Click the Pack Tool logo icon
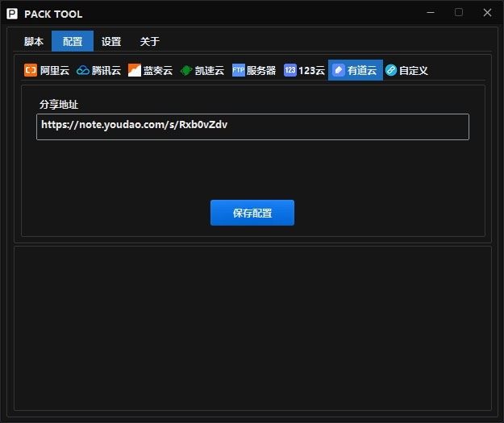Image resolution: width=504 pixels, height=423 pixels. point(12,14)
